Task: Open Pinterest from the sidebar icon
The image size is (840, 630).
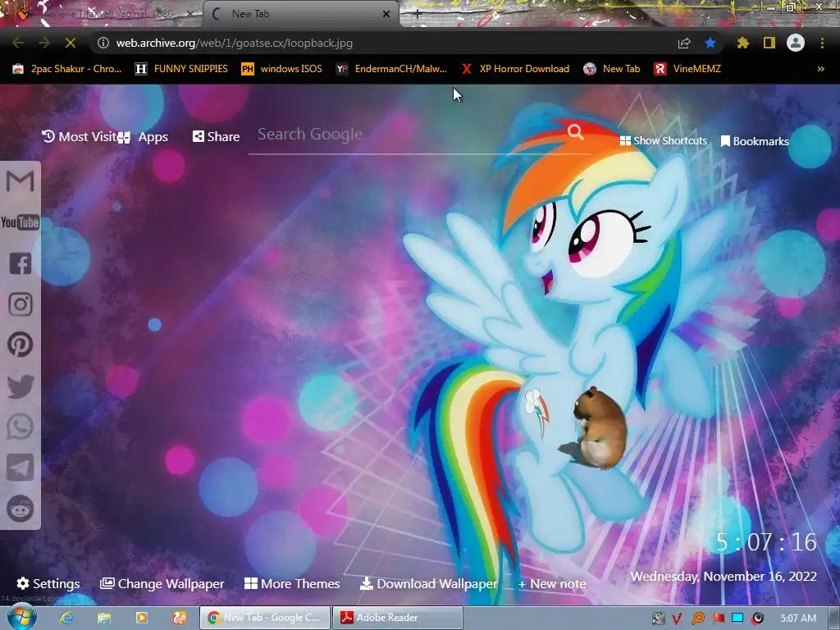Action: 21,345
